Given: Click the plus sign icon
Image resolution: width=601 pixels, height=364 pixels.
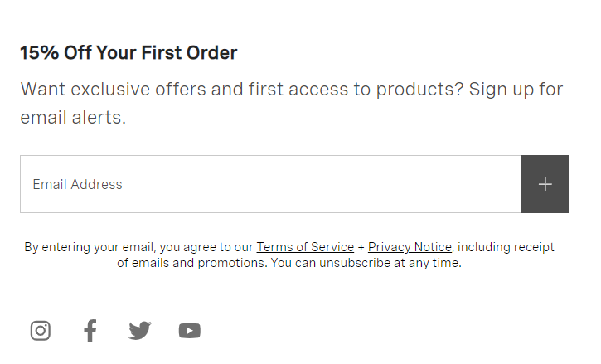Looking at the screenshot, I should coord(545,184).
